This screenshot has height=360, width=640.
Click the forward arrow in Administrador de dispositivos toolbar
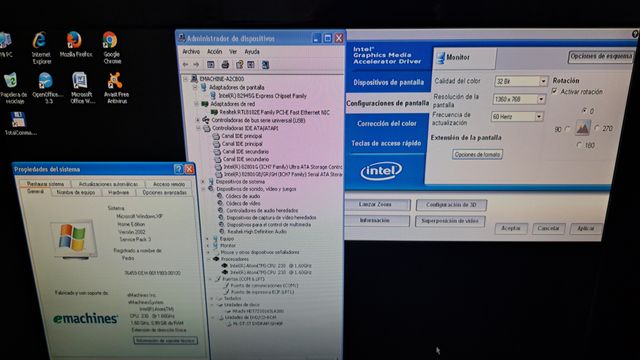196,64
